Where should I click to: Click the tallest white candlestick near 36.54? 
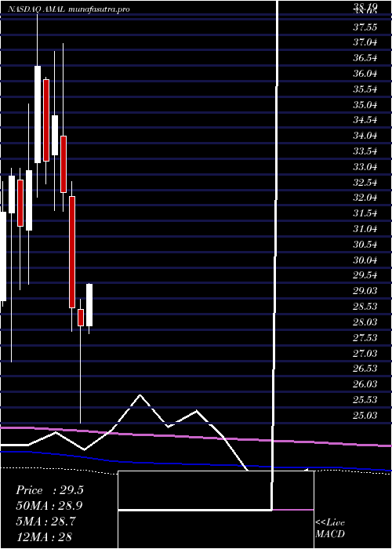[38, 115]
